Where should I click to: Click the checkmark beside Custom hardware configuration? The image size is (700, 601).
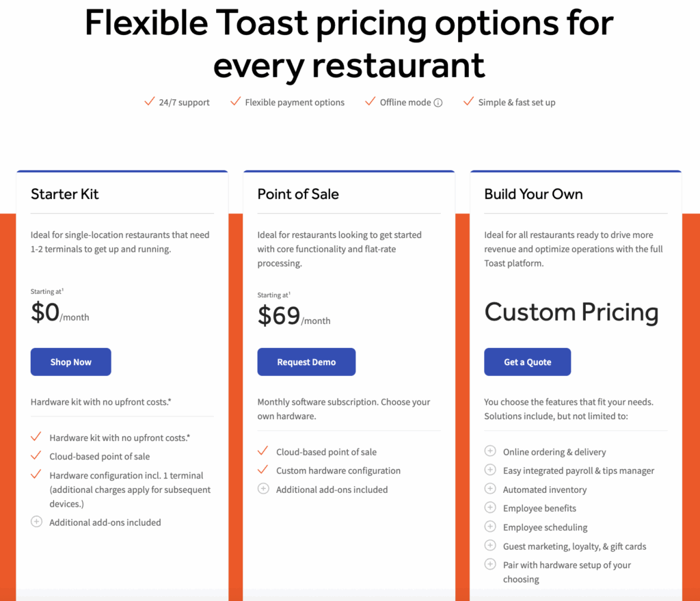262,470
